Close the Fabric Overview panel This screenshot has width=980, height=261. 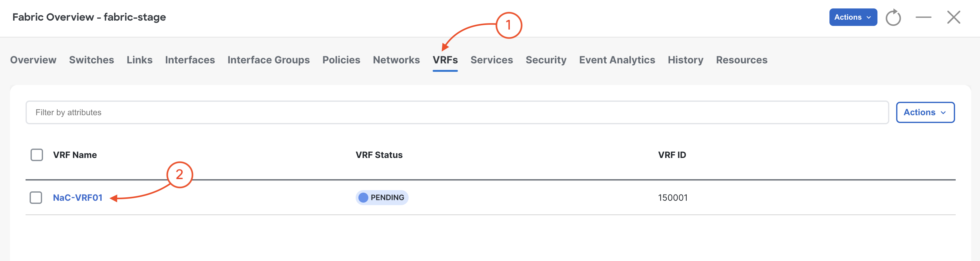tap(954, 17)
